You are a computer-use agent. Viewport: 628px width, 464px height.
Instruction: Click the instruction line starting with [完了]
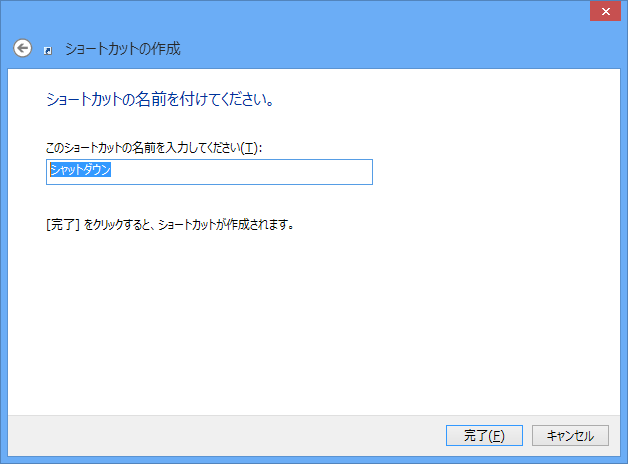point(170,225)
